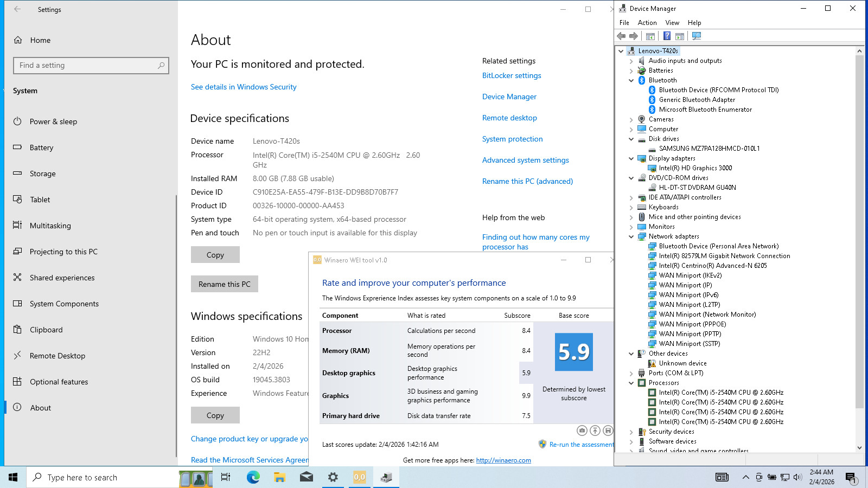Expand the Keyboards category
Screen dimensions: 868x488
pyautogui.click(x=631, y=207)
